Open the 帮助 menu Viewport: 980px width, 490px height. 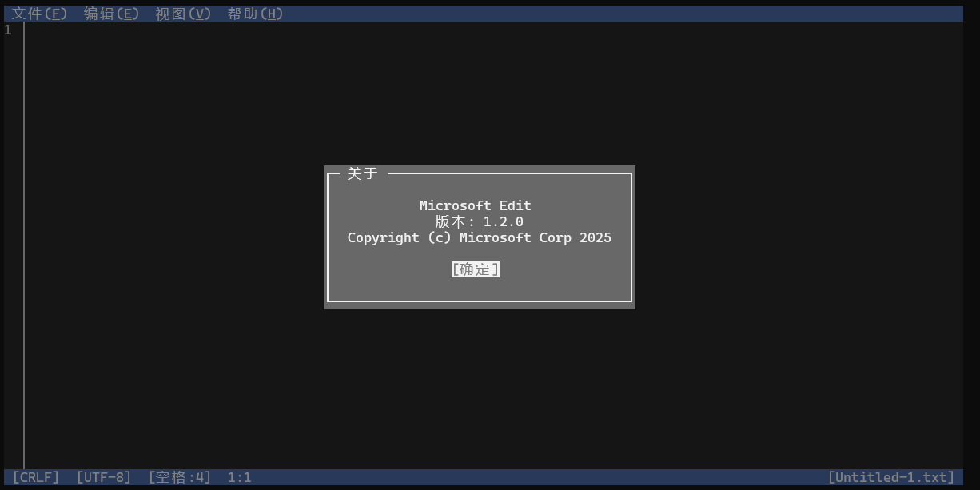(x=254, y=13)
